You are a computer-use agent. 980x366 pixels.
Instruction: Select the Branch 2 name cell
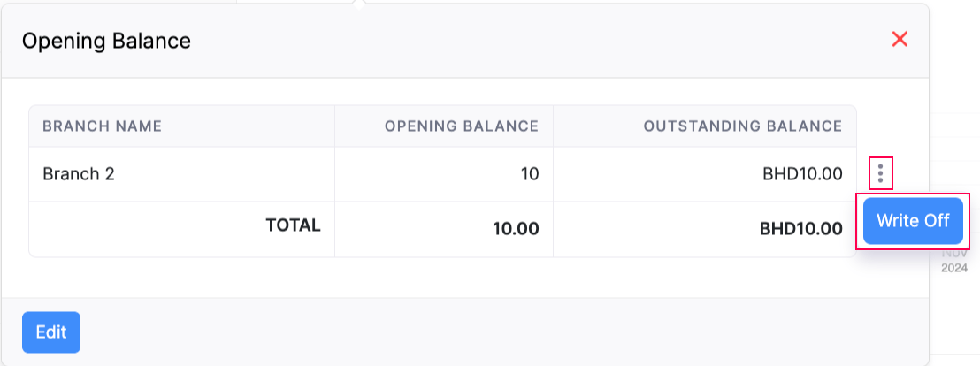pyautogui.click(x=79, y=174)
